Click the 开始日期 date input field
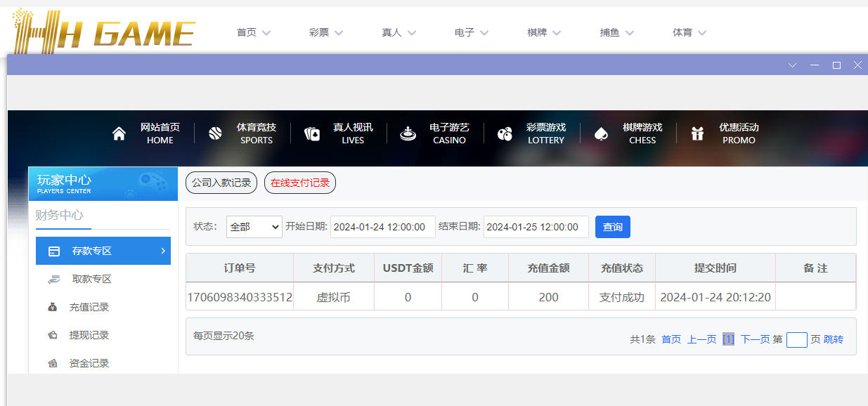Screen dimensions: 868x406 383,227
